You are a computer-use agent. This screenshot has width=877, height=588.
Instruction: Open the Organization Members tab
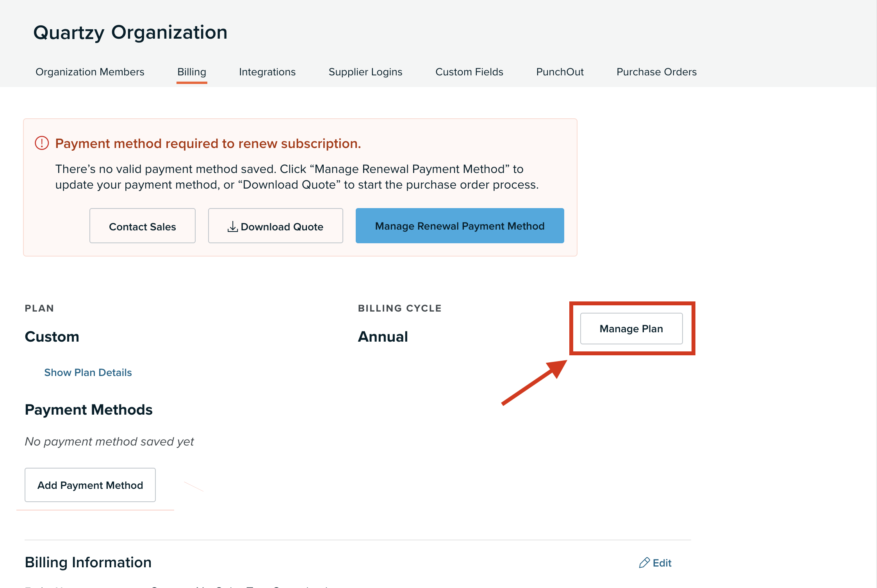point(90,72)
